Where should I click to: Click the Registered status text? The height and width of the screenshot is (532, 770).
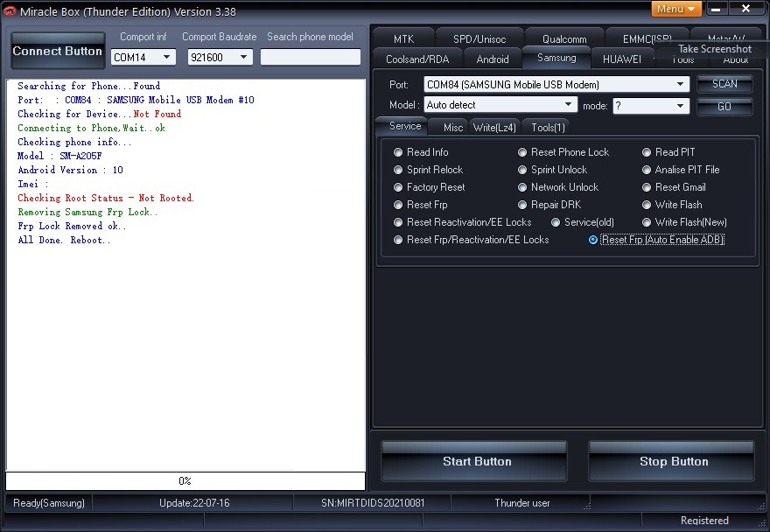704,521
